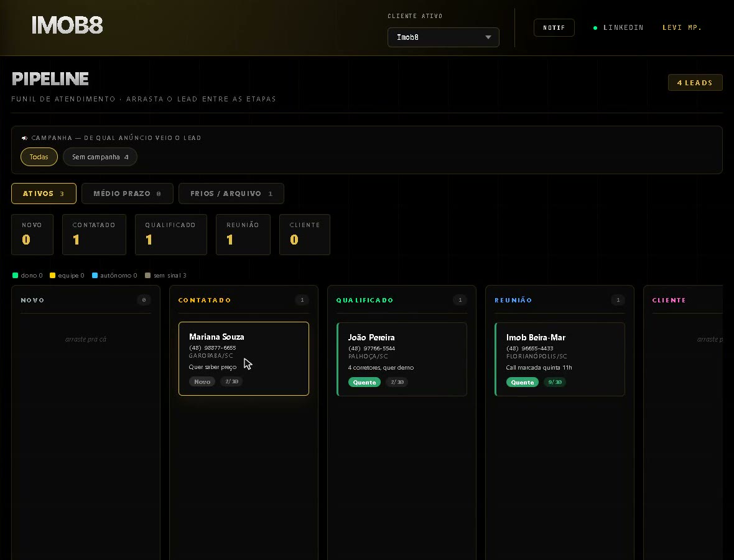Click the Novo tag on Mariana Souza
This screenshot has height=560, width=734.
pos(202,381)
